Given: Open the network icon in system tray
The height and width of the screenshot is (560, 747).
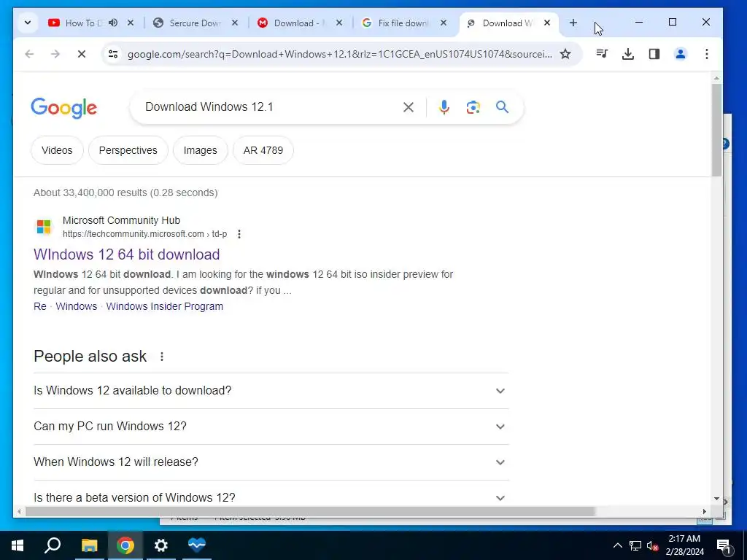Looking at the screenshot, I should pos(635,545).
